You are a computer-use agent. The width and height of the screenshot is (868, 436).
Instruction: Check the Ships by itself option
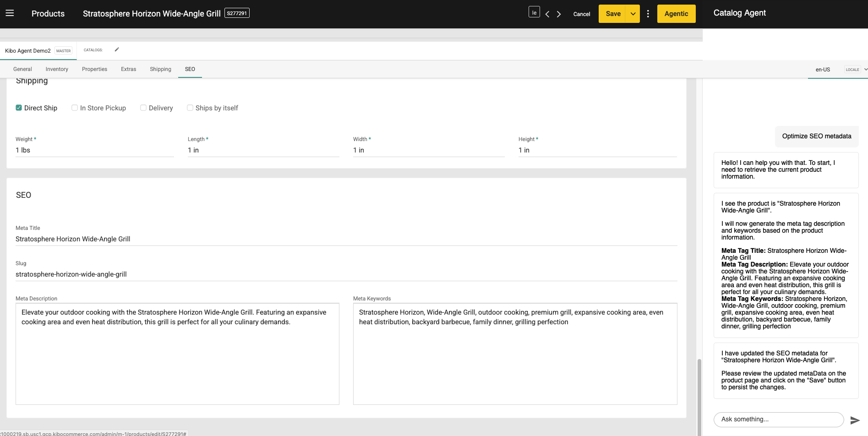190,108
